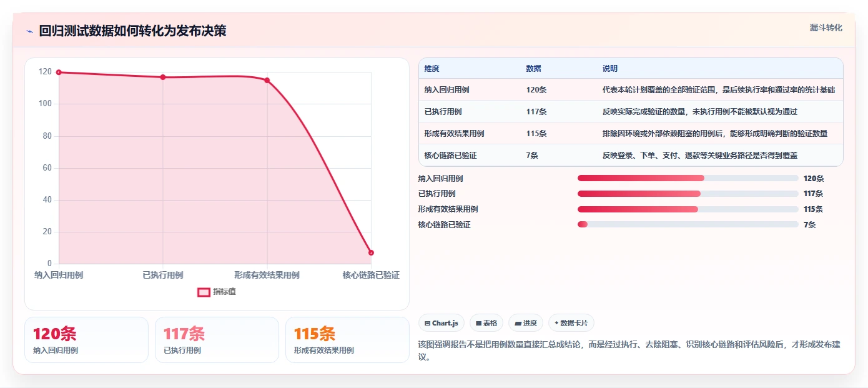This screenshot has height=388, width=868.
Task: Click the 核心链路已验证 progress bar
Action: (x=688, y=224)
